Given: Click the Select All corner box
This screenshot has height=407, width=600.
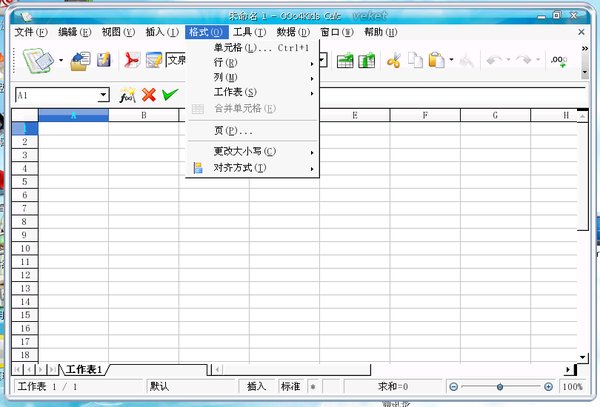Looking at the screenshot, I should pos(25,115).
